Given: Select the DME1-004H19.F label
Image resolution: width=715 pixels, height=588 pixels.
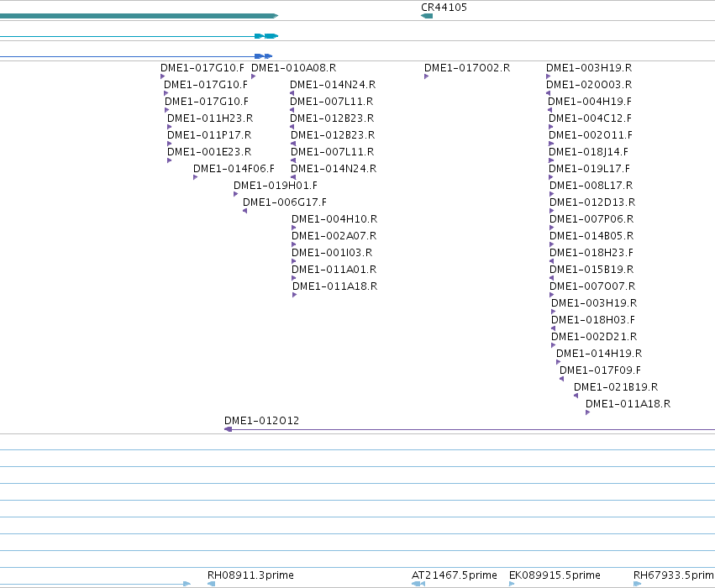Looking at the screenshot, I should [x=590, y=102].
